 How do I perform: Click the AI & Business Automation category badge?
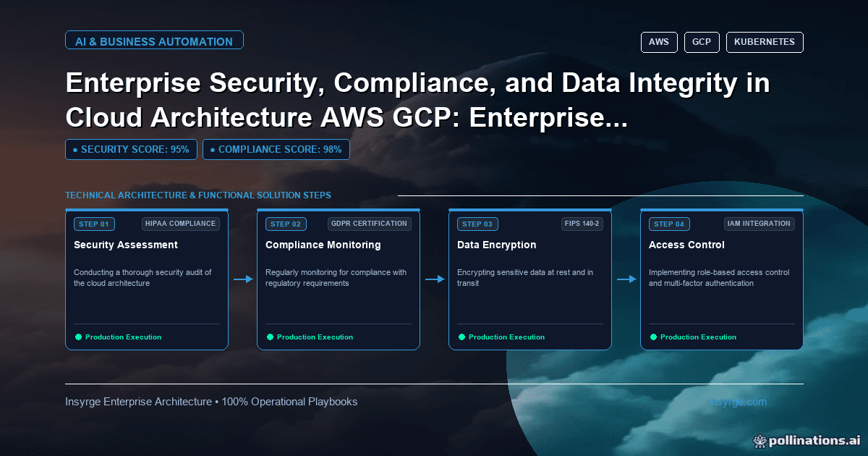[x=154, y=41]
